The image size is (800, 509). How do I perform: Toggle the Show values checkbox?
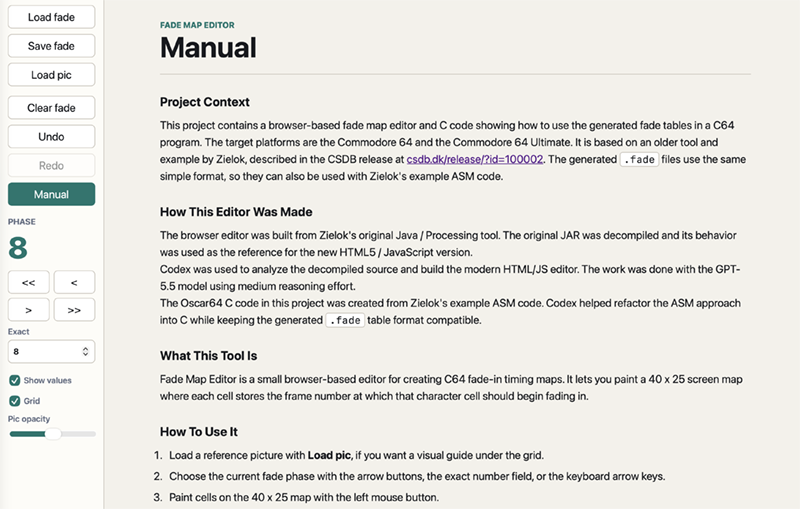coord(15,380)
